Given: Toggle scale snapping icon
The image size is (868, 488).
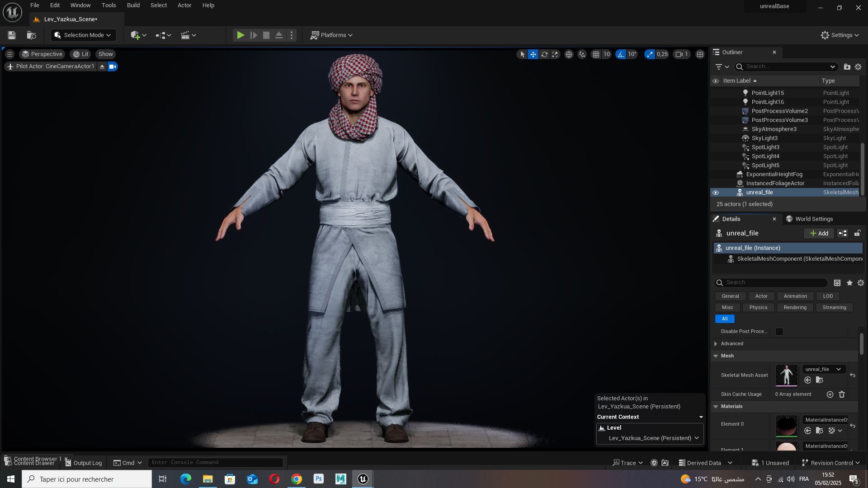Looking at the screenshot, I should (650, 54).
